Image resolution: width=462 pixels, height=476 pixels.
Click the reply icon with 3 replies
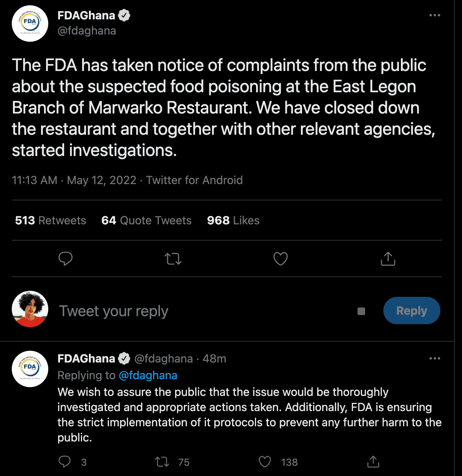click(65, 462)
